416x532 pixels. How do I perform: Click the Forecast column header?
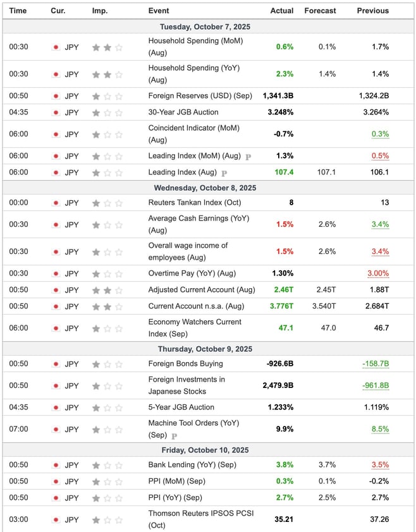(320, 11)
